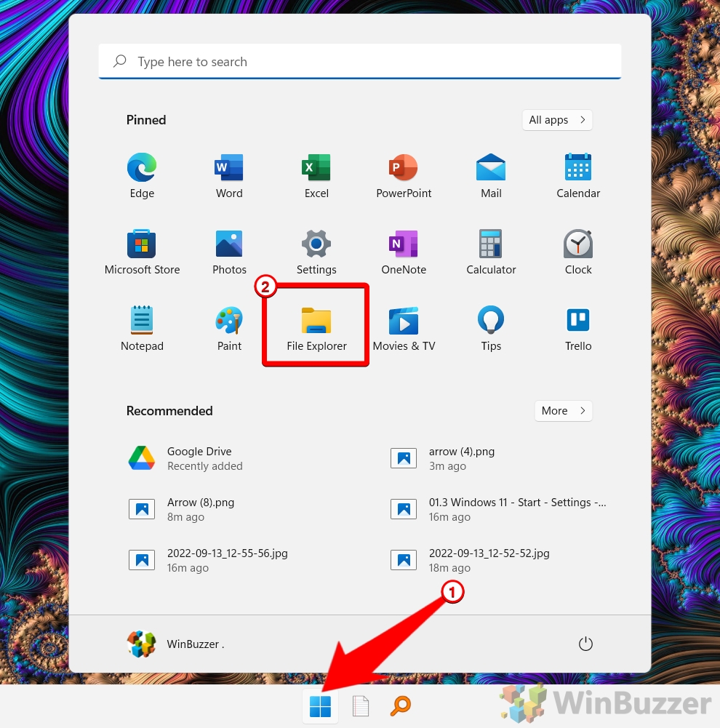Screen dimensions: 720x728
Task: Launch OneNote
Action: (x=404, y=252)
